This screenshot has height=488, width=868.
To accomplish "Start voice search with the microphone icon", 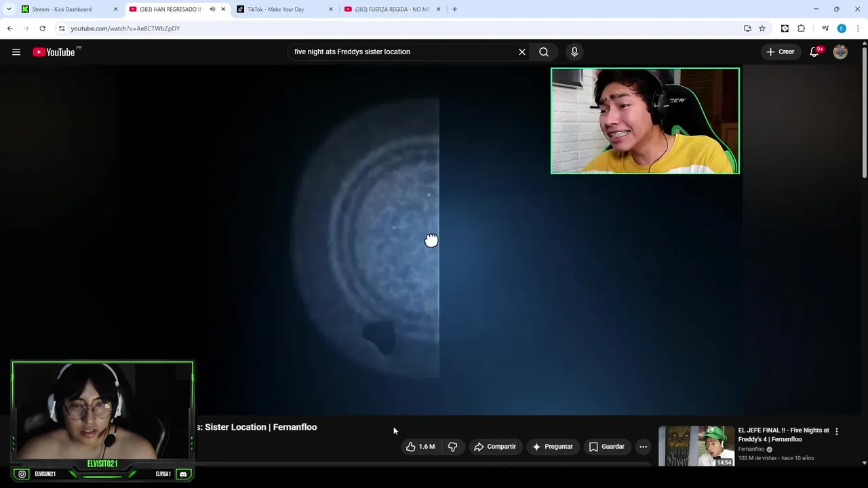I will point(574,52).
